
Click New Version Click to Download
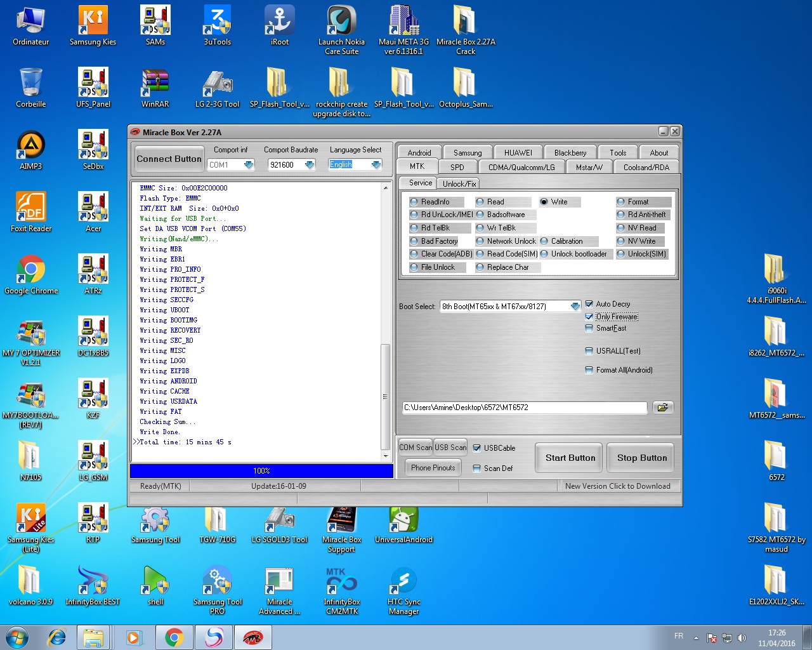coord(617,486)
